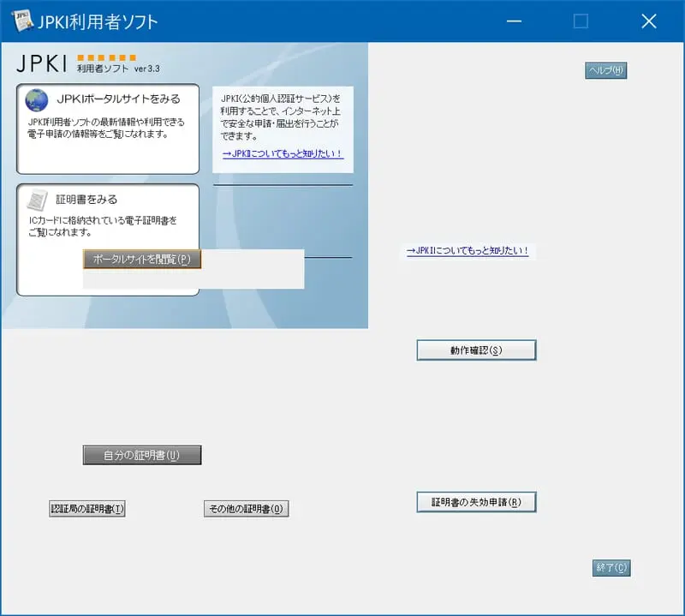Exit with the 終了(C) button
This screenshot has height=616, width=685.
coord(611,568)
